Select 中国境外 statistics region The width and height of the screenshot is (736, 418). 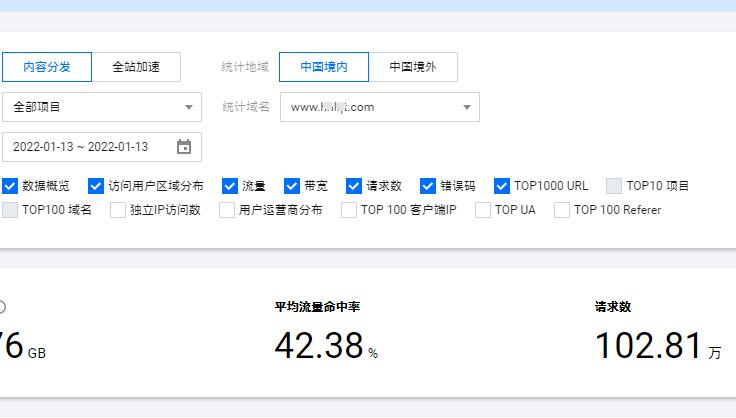pyautogui.click(x=413, y=67)
